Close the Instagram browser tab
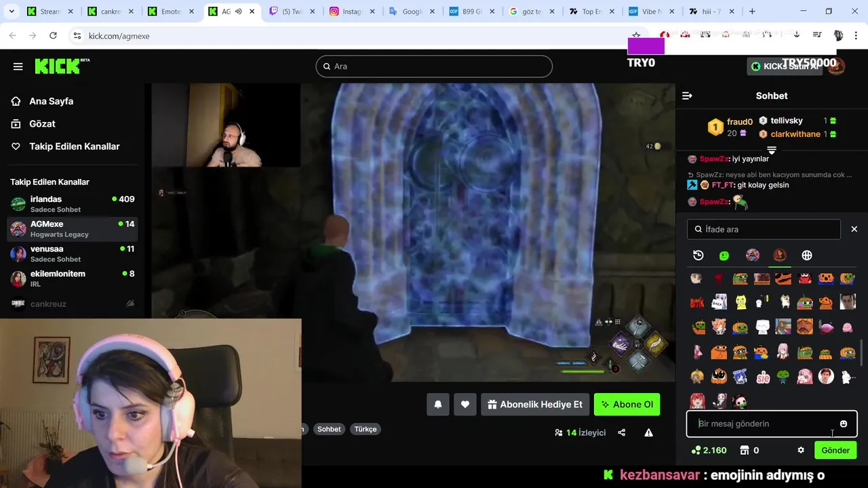The height and width of the screenshot is (488, 868). [x=374, y=12]
